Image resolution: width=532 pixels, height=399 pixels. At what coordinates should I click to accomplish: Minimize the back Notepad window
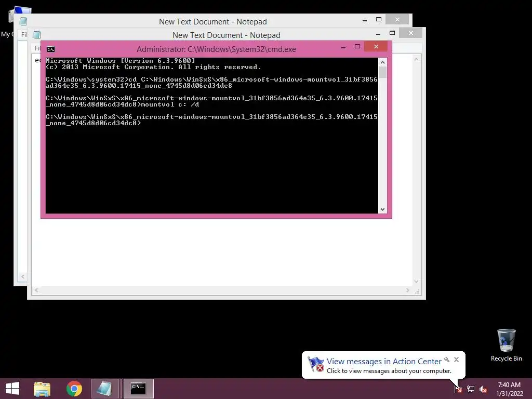tap(365, 20)
